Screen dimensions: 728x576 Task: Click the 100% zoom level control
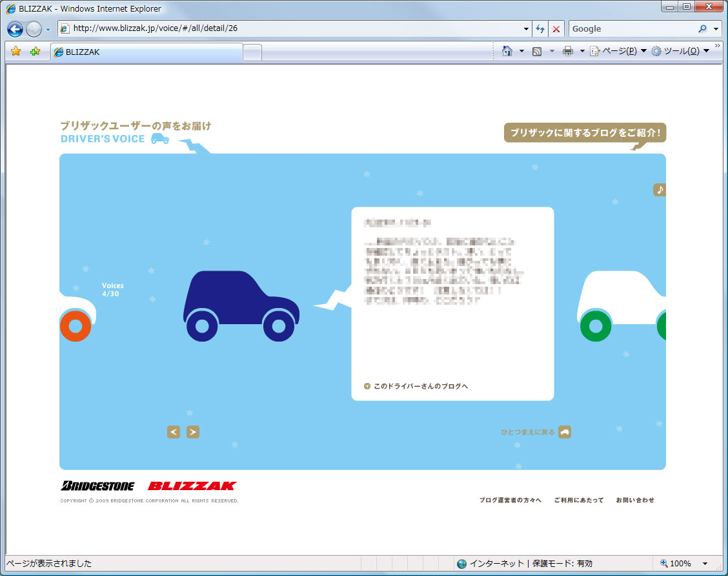coord(676,564)
